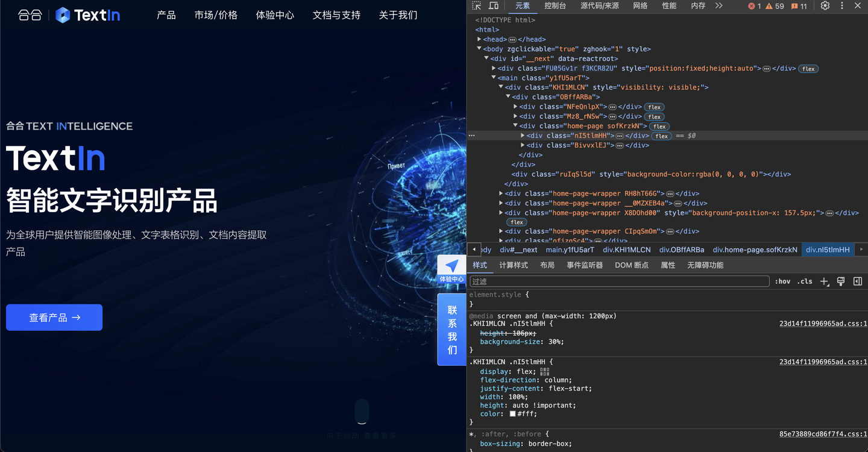Open 关于我们 in the site navigation
This screenshot has width=868, height=452.
point(398,15)
